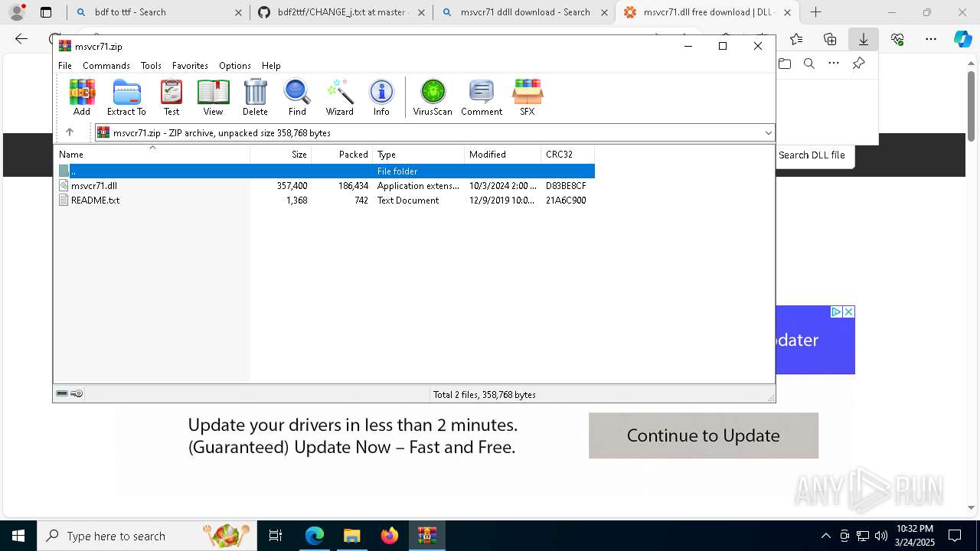
Task: Sort by the Name column header
Action: pos(152,155)
